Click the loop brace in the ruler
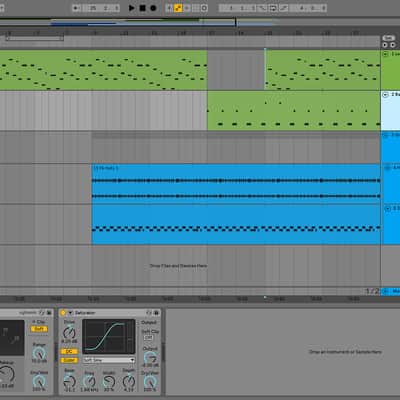 pos(35,38)
